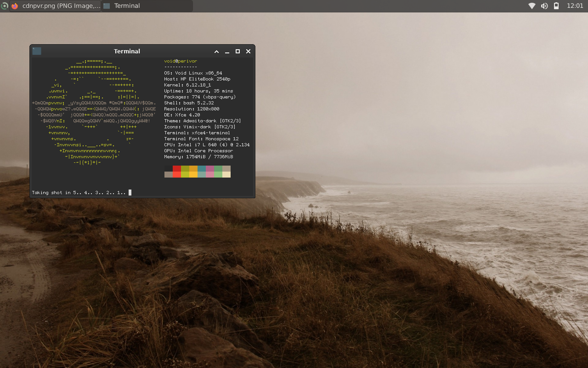Click the "Uptime: 18 hours, 35 mins" line
This screenshot has width=588, height=368.
[198, 91]
